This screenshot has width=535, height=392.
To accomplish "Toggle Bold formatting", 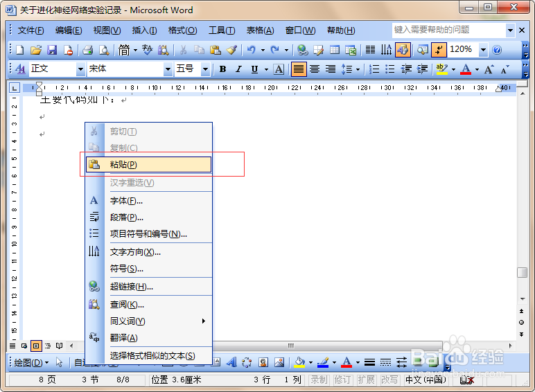I will tap(223, 69).
